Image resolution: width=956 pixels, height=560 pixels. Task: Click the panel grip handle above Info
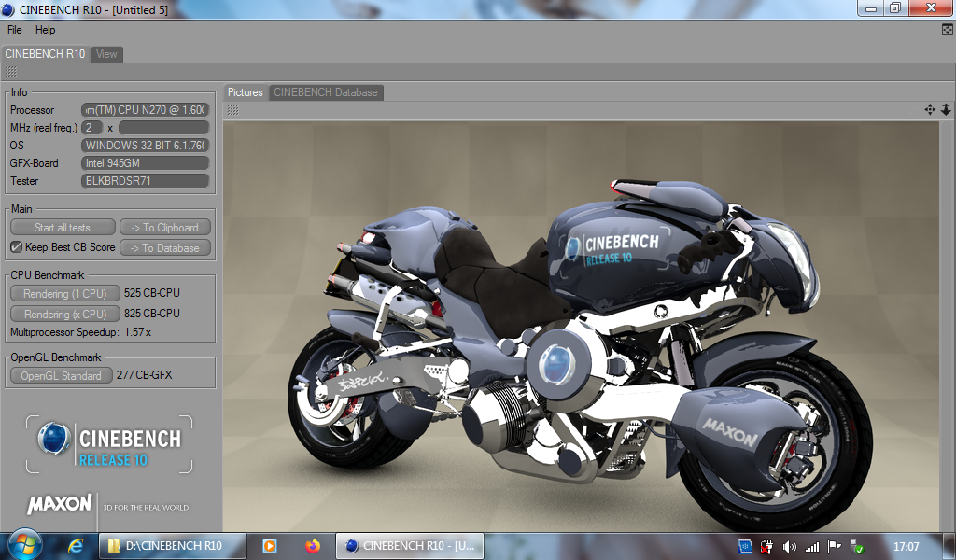click(x=10, y=72)
